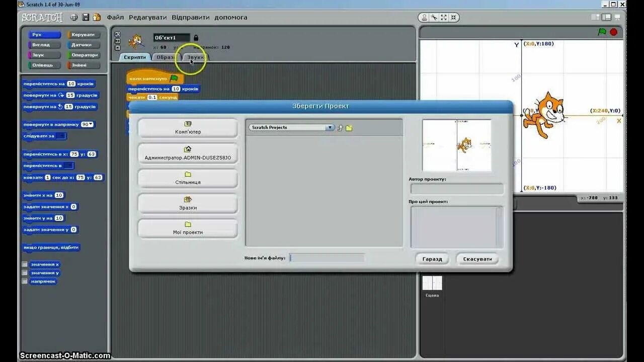The height and width of the screenshot is (362, 644).
Task: Select the scissors delete tool
Action: coord(434,17)
